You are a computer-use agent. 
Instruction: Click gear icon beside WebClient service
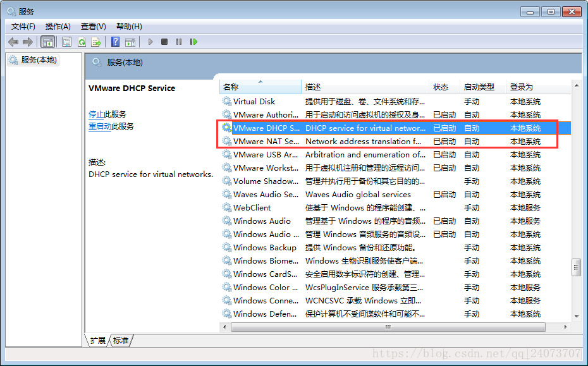[x=226, y=207]
